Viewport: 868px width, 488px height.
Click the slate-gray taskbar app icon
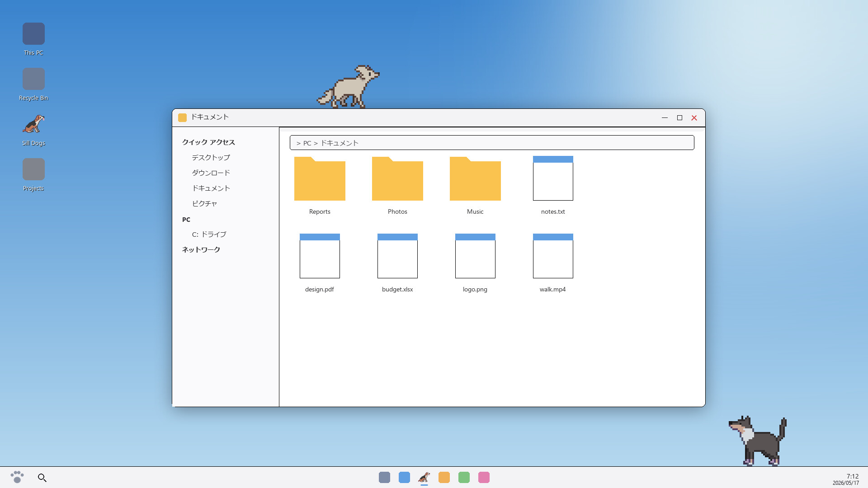click(384, 477)
